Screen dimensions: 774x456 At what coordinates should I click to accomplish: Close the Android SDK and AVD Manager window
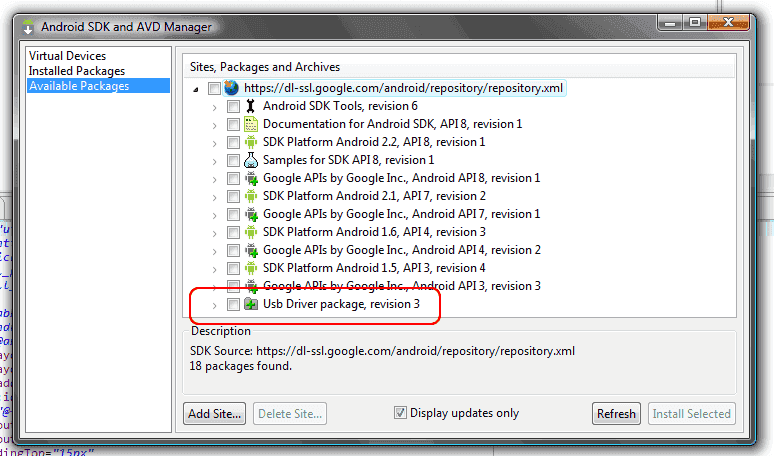pyautogui.click(x=728, y=22)
